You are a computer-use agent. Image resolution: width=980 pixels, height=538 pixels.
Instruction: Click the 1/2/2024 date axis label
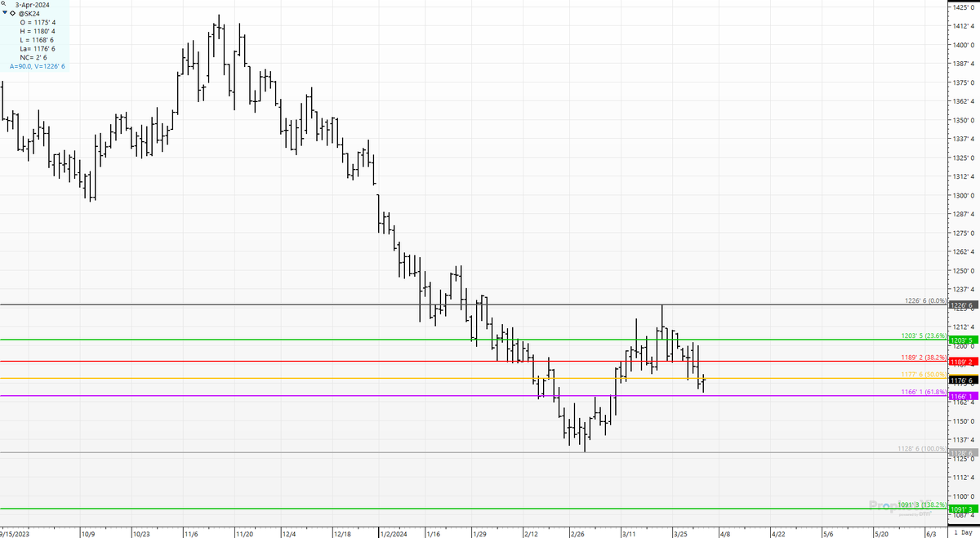(x=394, y=535)
